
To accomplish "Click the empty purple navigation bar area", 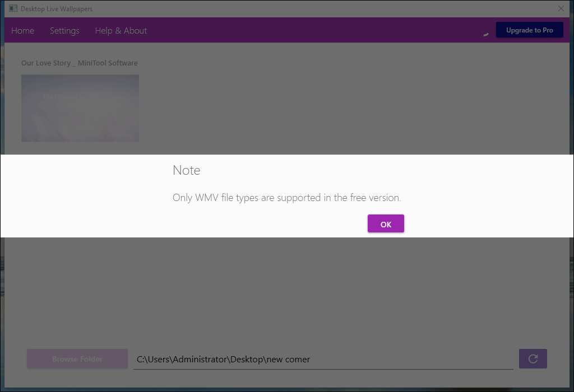I will [x=311, y=30].
